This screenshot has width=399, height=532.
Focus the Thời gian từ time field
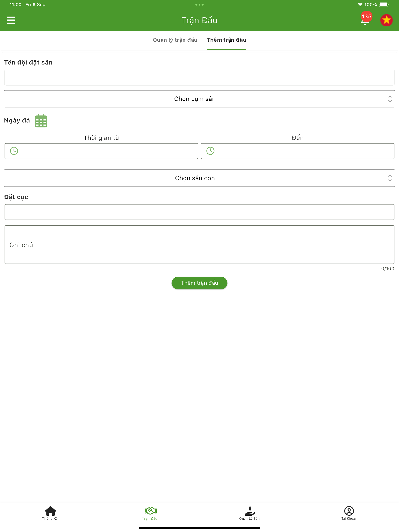(x=101, y=151)
